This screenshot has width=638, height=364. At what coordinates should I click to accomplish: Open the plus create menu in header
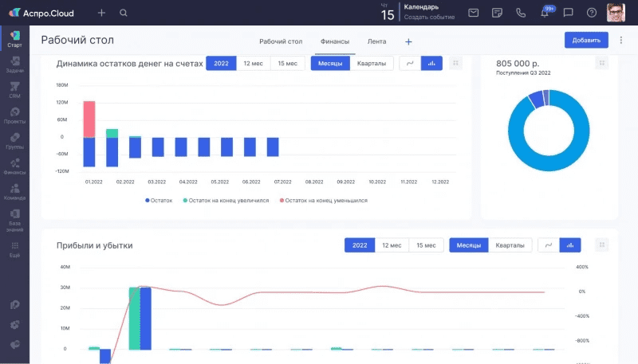tap(101, 13)
